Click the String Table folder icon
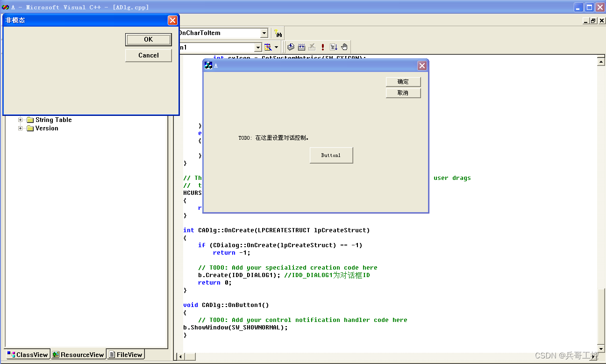606x364 pixels. point(29,120)
